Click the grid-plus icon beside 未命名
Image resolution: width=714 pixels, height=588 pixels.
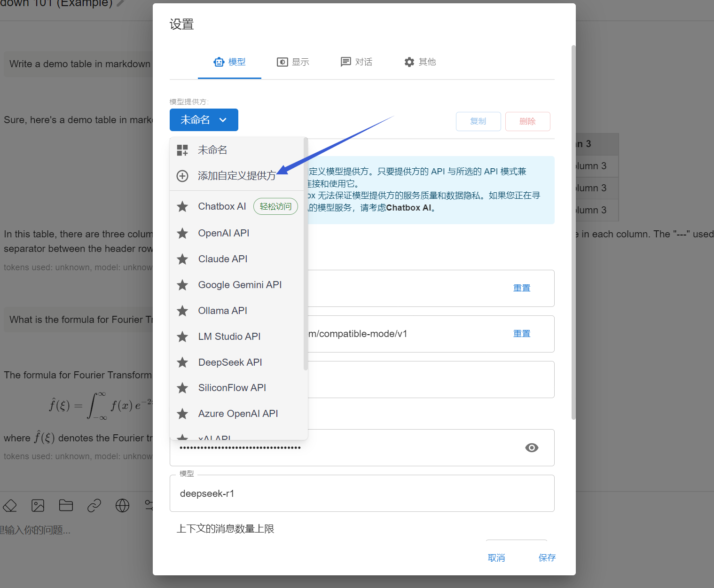coord(182,150)
